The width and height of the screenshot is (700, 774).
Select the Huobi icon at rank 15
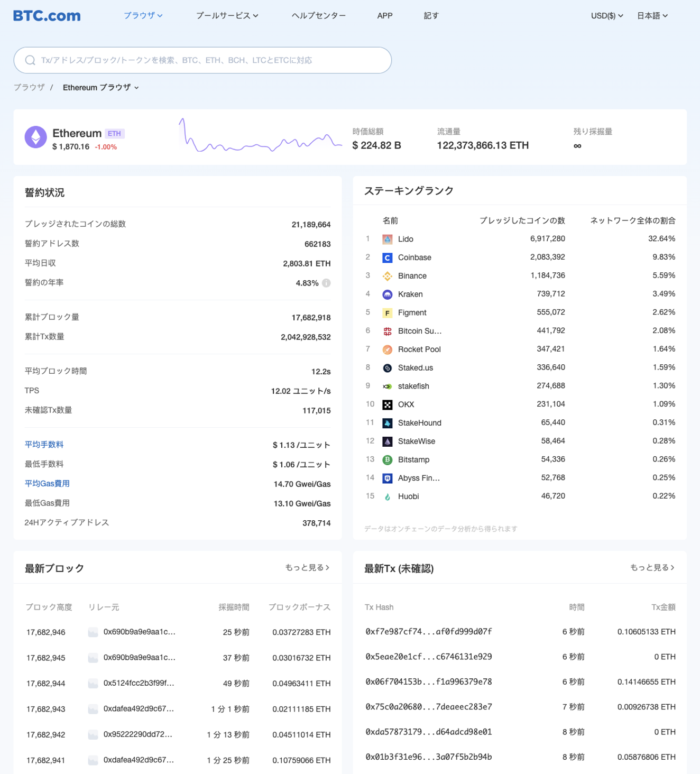(x=386, y=496)
